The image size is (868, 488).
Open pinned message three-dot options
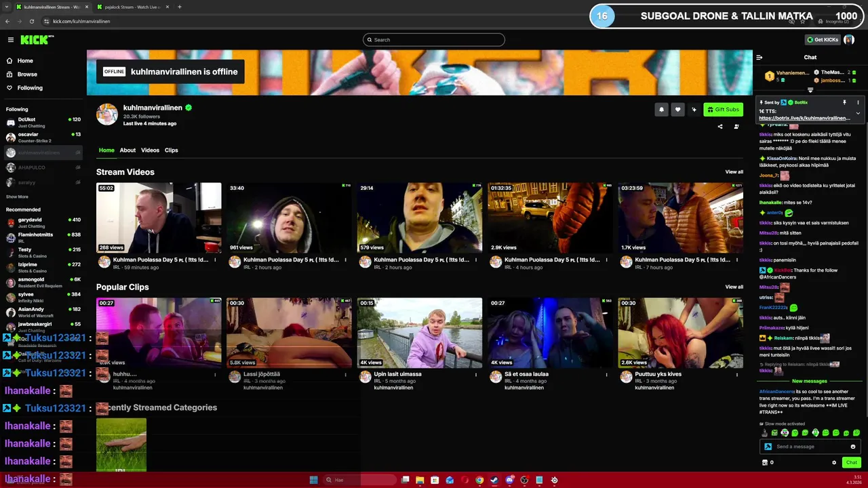click(x=858, y=102)
